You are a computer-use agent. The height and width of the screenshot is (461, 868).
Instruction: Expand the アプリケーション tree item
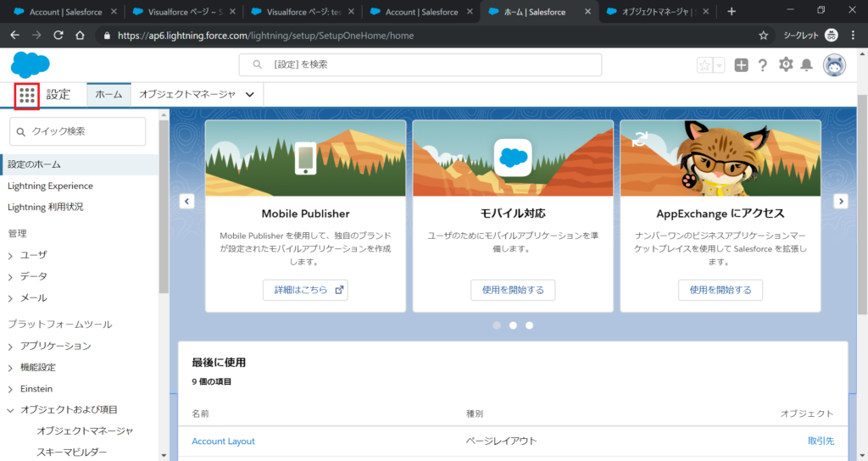click(11, 347)
